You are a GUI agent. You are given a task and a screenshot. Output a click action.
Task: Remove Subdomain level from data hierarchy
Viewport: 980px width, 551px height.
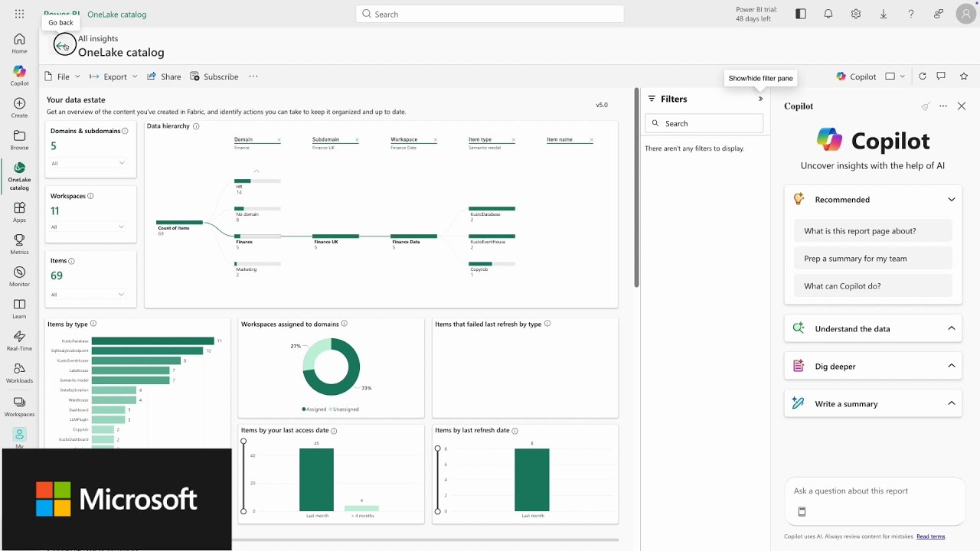357,140
